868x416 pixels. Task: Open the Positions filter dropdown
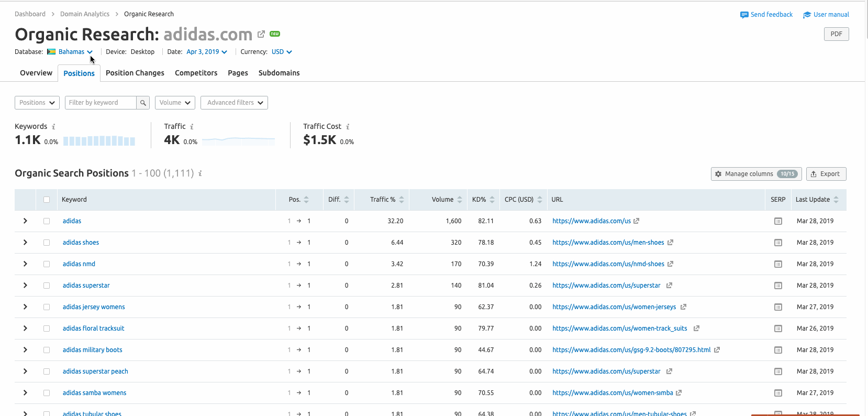(x=37, y=103)
